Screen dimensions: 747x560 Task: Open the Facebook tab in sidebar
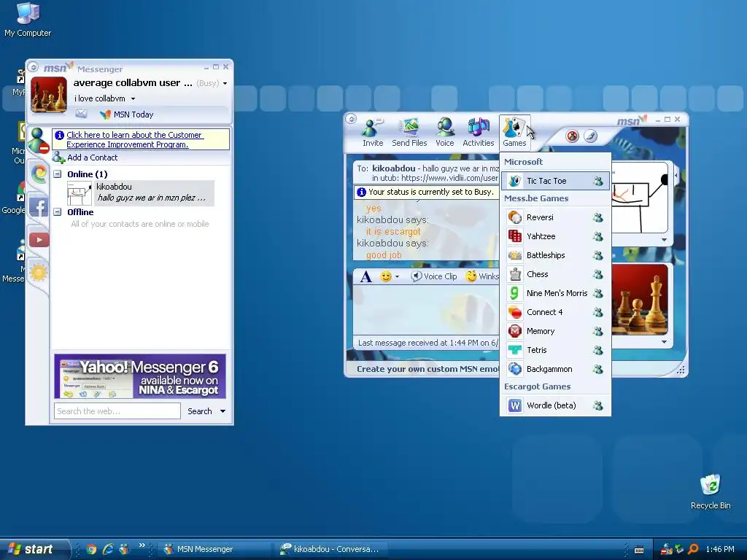(x=39, y=206)
